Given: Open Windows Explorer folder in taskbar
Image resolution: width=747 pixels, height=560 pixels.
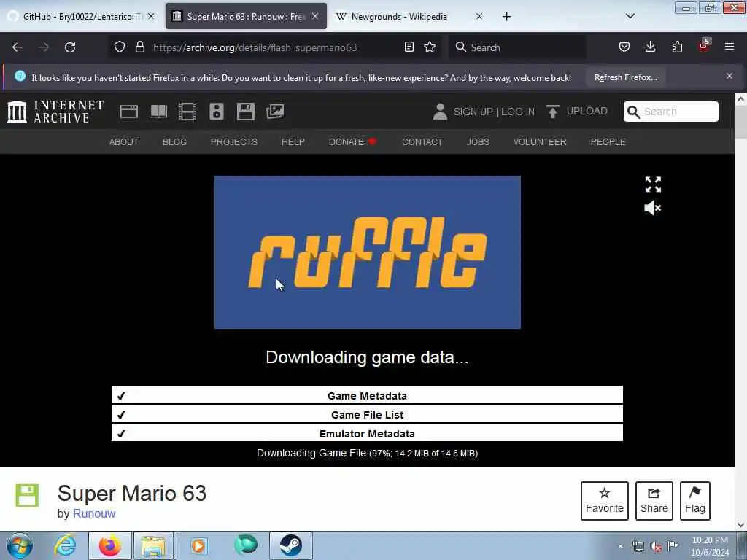Looking at the screenshot, I should [x=153, y=545].
